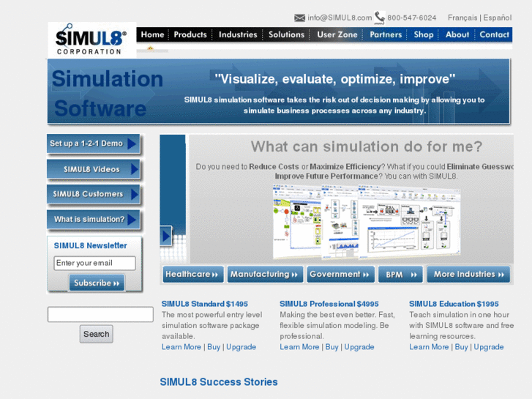
Task: Open the Government industry button
Action: click(341, 275)
